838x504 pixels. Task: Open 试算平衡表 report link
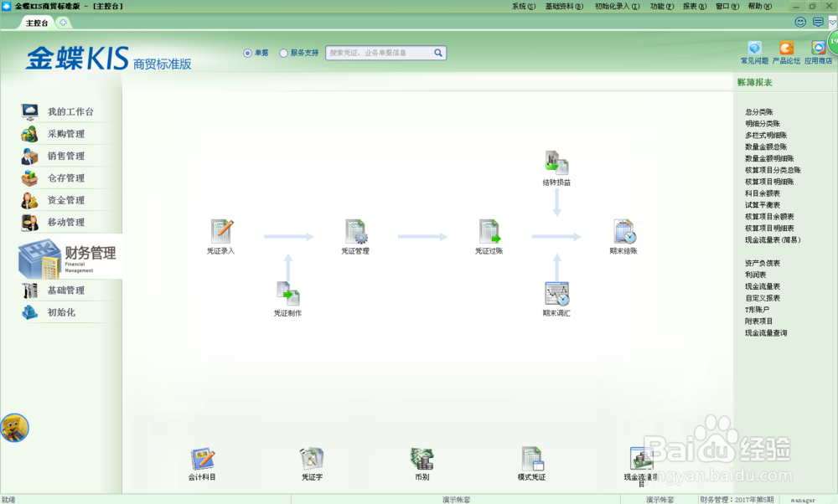[763, 205]
